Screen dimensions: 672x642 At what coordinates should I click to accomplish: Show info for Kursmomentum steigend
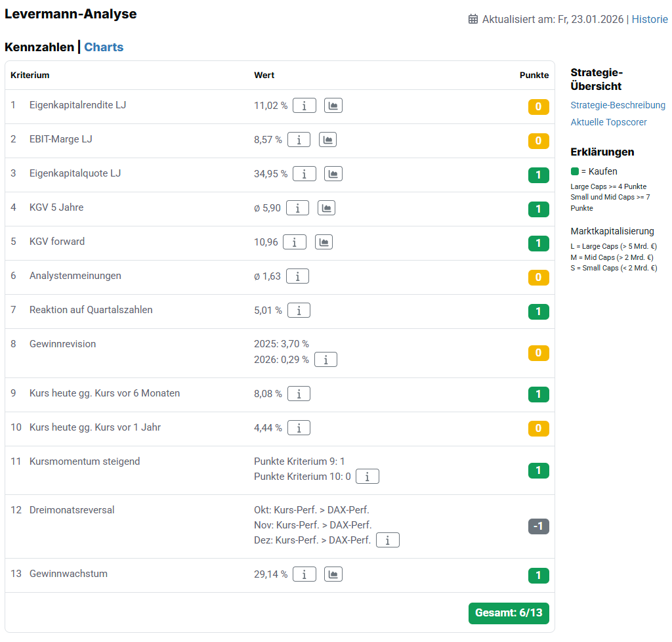click(367, 477)
